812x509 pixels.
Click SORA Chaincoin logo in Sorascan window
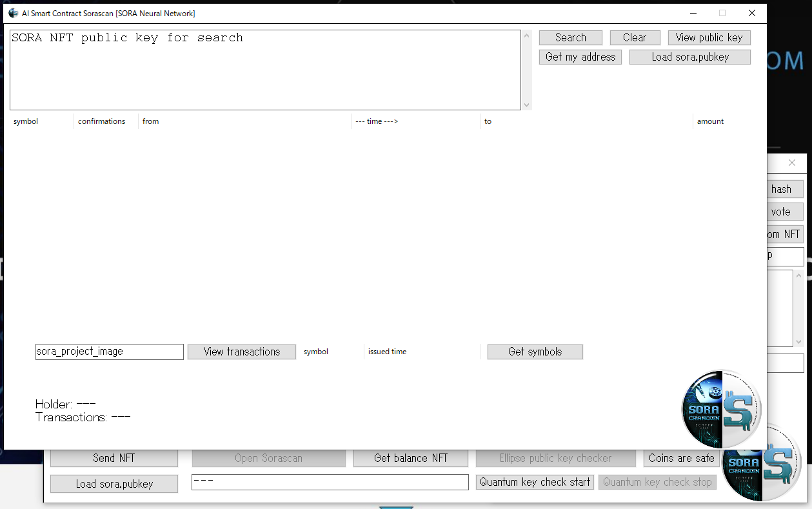pos(722,409)
